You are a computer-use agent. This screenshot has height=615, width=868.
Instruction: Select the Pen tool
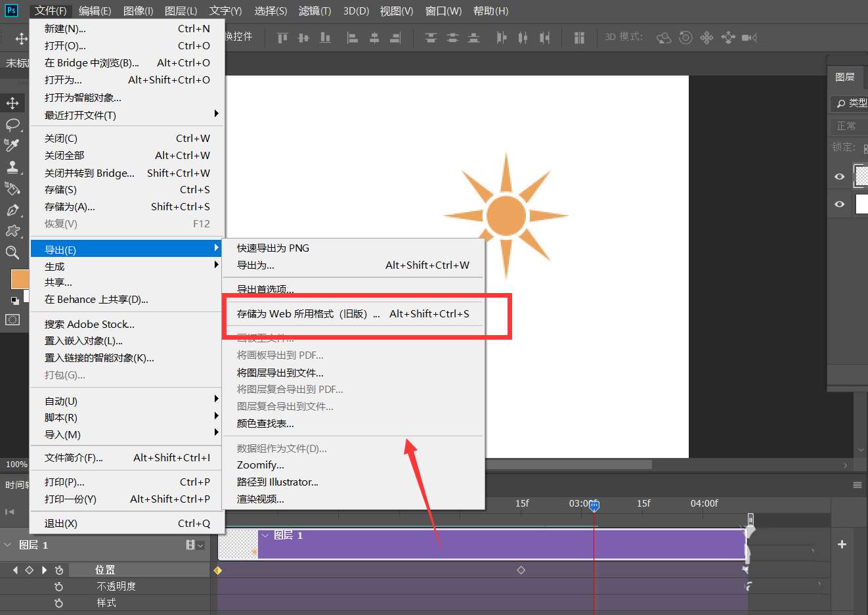[x=12, y=210]
